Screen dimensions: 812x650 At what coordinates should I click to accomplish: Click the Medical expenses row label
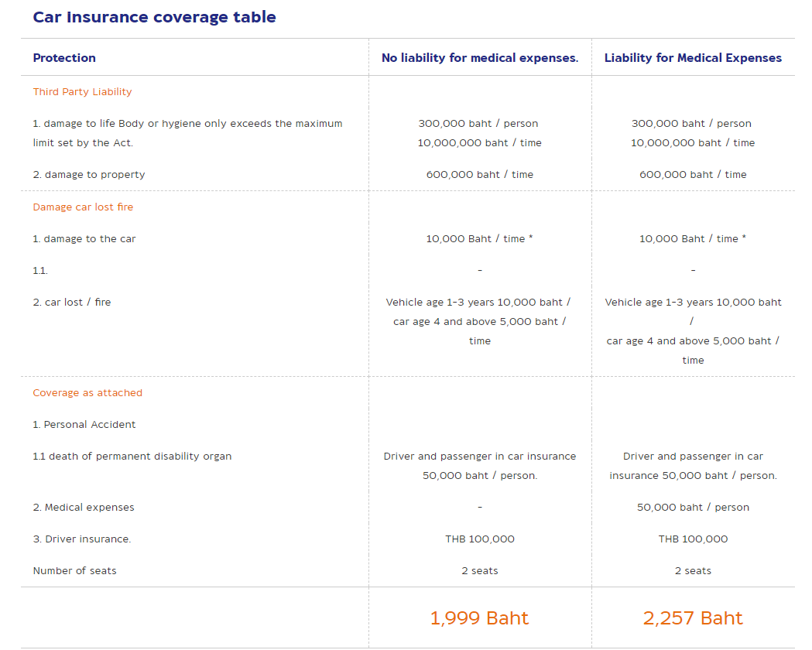(84, 507)
